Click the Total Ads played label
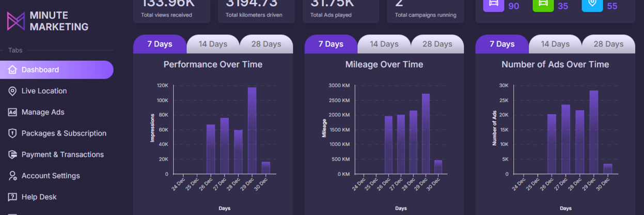 [x=331, y=15]
